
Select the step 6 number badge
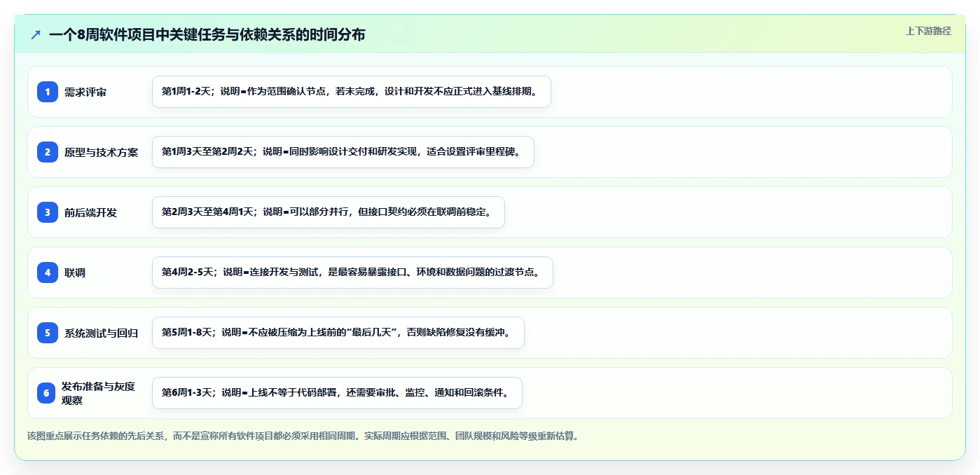(46, 393)
